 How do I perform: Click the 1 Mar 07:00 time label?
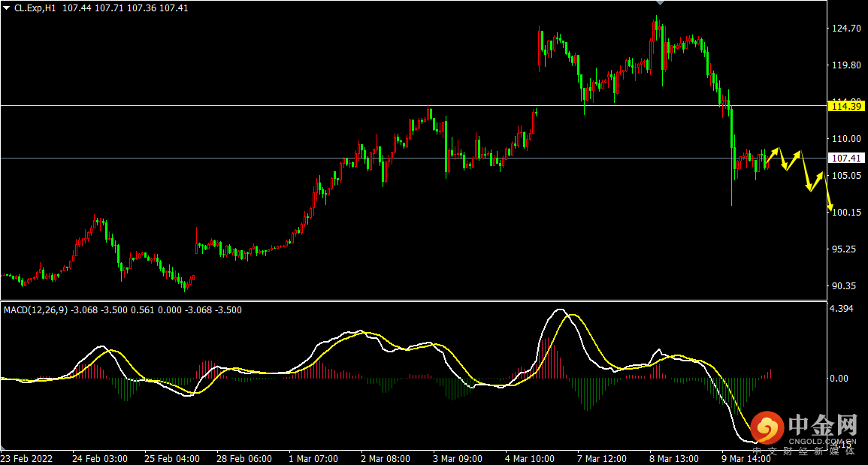[x=314, y=459]
